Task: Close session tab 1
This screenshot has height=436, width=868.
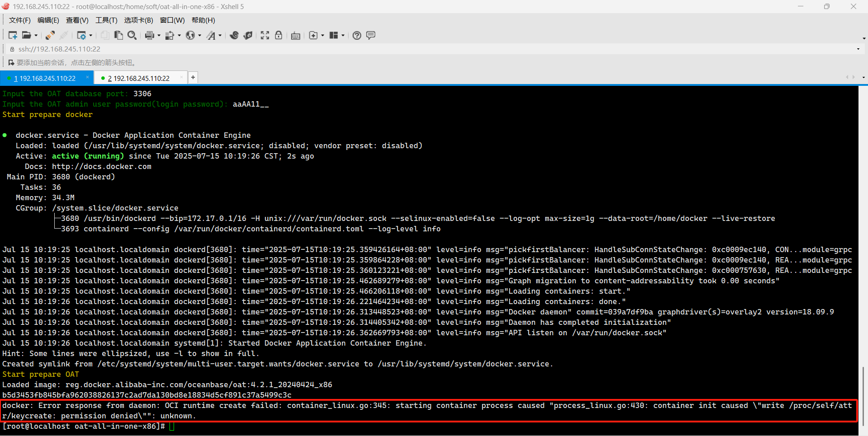Action: (87, 78)
